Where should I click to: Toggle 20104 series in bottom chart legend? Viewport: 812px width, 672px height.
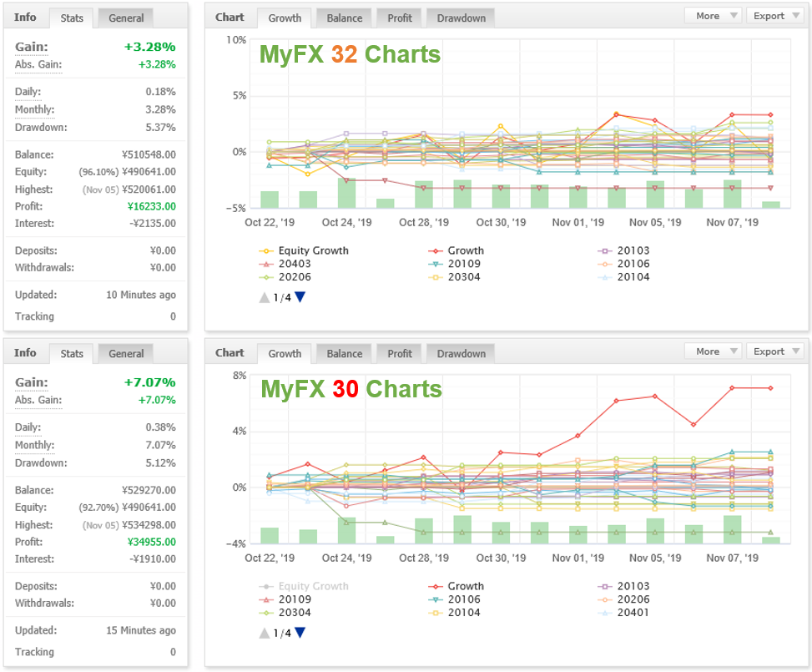(455, 613)
